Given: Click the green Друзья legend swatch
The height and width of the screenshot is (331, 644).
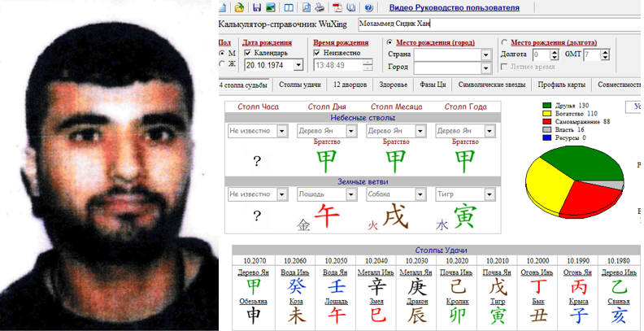Looking at the screenshot, I should coord(546,106).
